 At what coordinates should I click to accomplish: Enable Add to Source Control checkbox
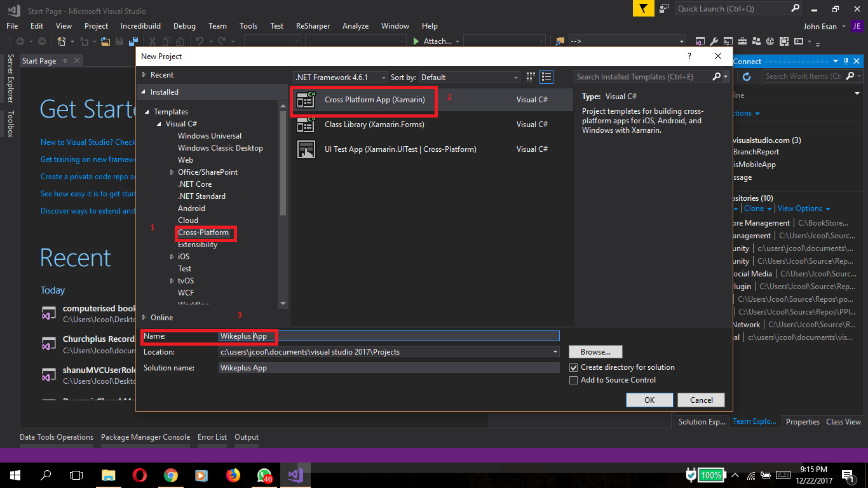coord(574,380)
